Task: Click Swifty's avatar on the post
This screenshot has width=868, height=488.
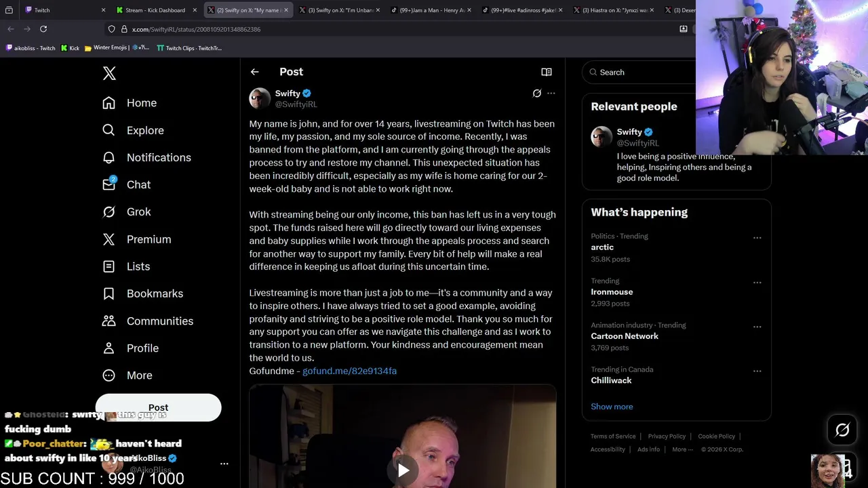Action: pos(260,98)
